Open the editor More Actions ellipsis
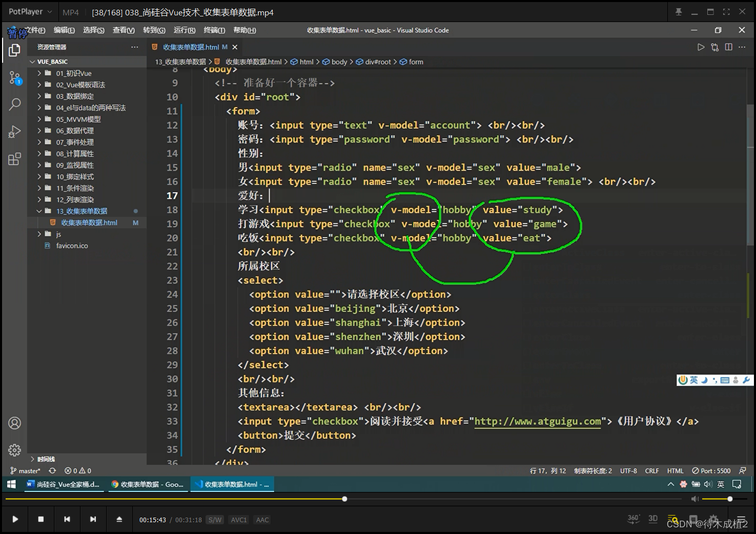Viewport: 756px width, 534px height. (x=742, y=47)
